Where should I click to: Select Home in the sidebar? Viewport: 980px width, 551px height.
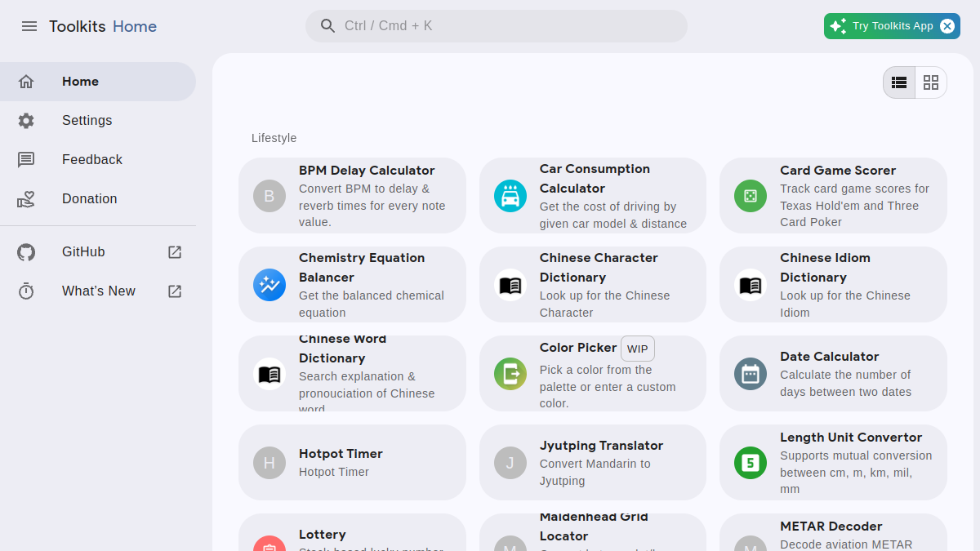(98, 82)
